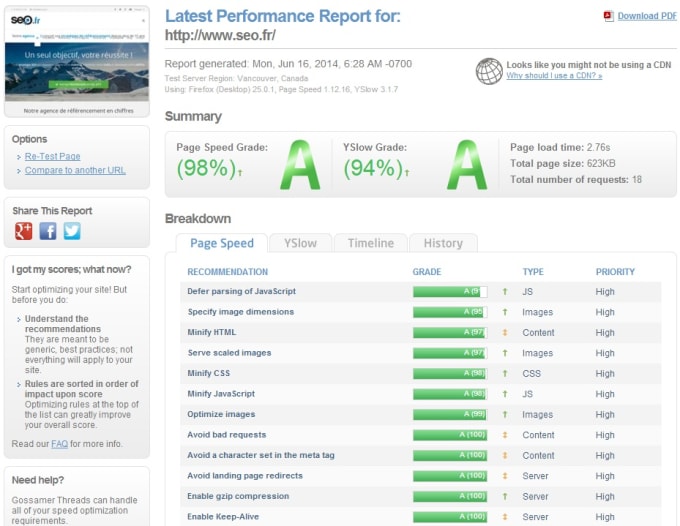Viewport: 680px width, 526px height.
Task: Click the green arrow in the Specify image dimensions row
Action: 505,312
